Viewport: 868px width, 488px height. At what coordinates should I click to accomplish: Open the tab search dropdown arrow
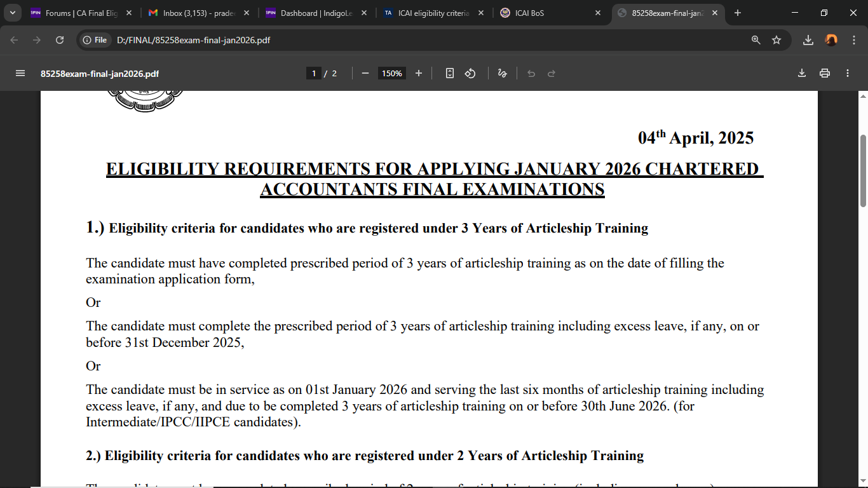[x=13, y=13]
